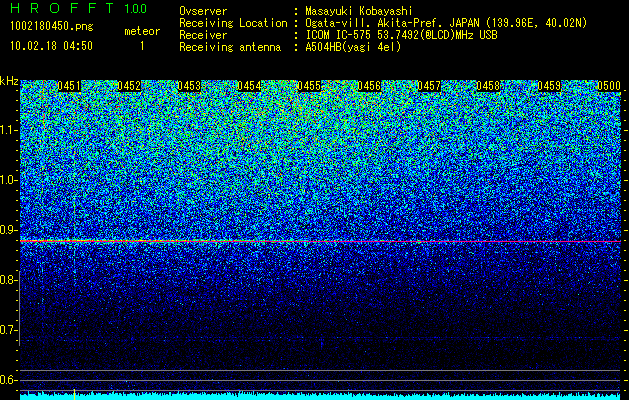
Task: Click the 0456 time marker
Action: tap(369, 86)
